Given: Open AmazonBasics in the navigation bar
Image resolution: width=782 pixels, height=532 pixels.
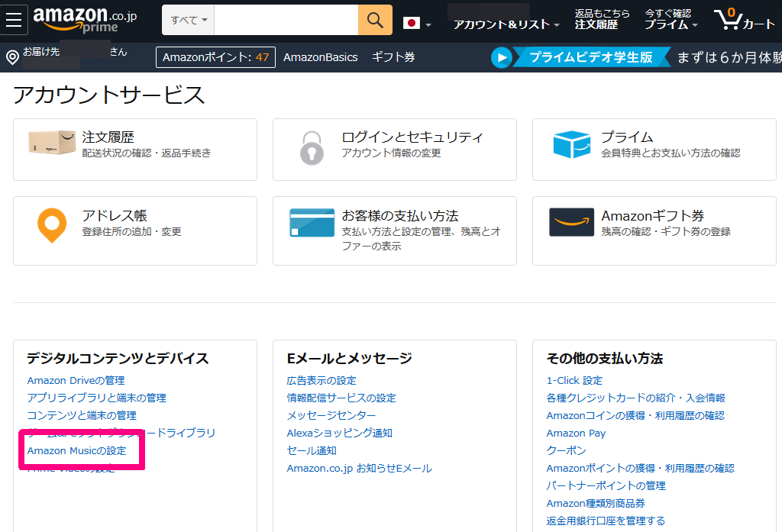Looking at the screenshot, I should click(321, 57).
